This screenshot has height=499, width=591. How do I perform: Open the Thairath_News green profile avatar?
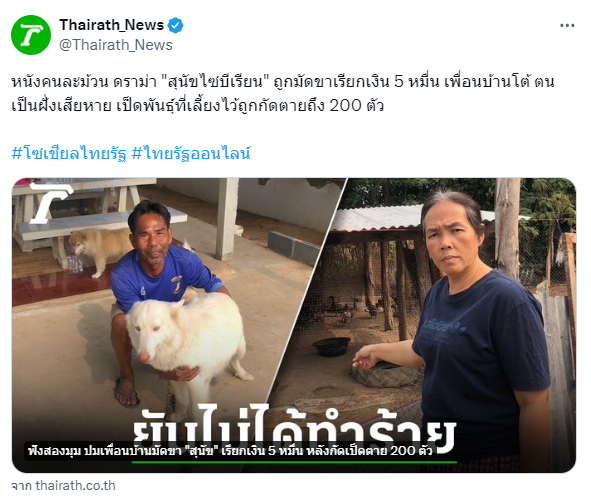point(31,35)
